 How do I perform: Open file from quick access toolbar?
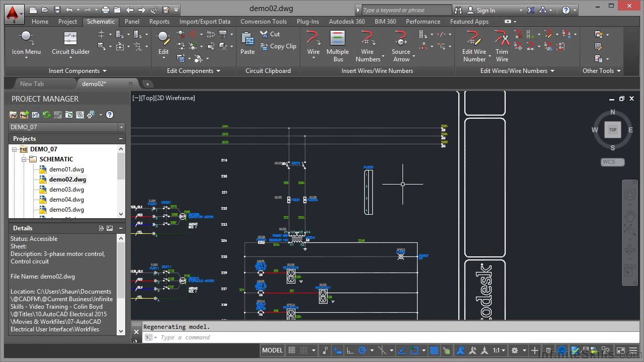[45, 10]
